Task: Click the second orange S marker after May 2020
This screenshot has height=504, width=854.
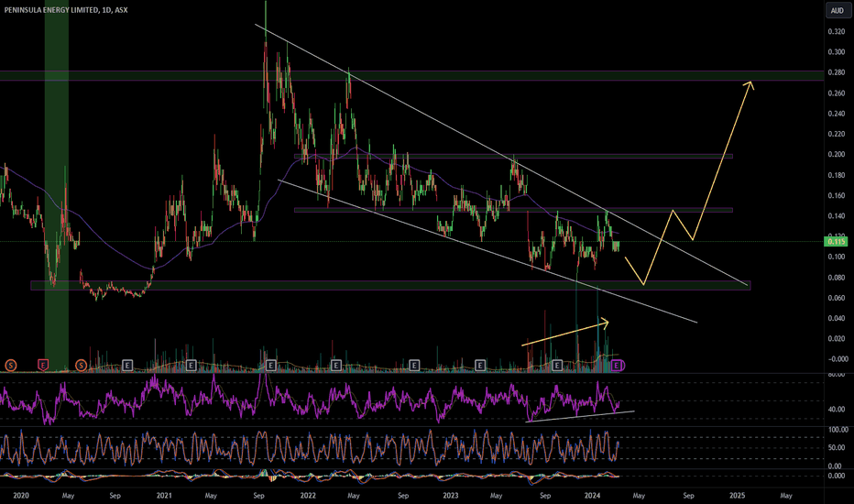Action: 81,366
